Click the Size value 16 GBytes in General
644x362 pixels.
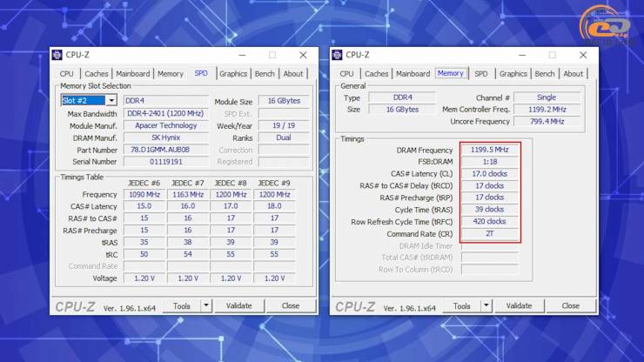[402, 110]
